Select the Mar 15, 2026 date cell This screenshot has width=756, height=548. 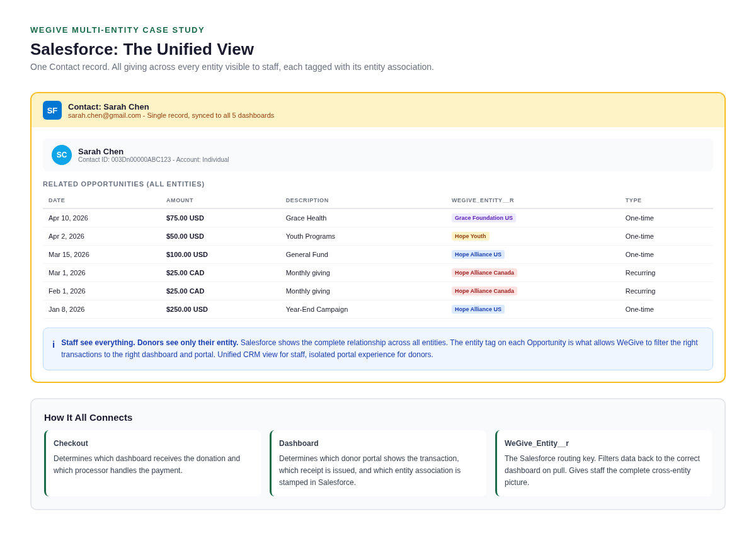tap(69, 254)
